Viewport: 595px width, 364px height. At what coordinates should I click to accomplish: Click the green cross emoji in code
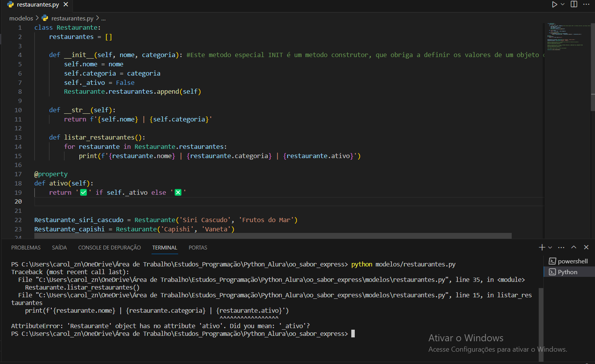178,192
